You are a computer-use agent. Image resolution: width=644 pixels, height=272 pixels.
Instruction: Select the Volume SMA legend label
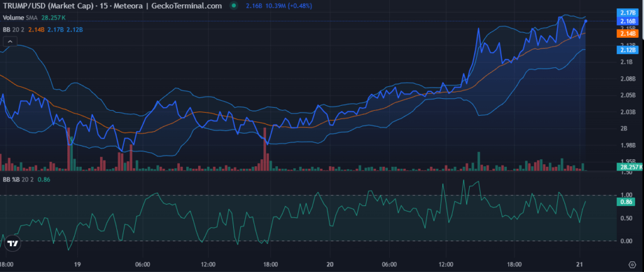coord(21,18)
